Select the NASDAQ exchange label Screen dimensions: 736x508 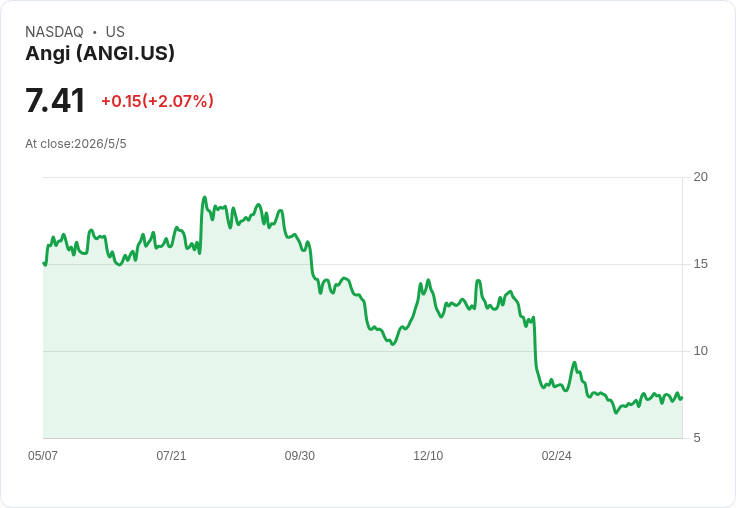[54, 32]
